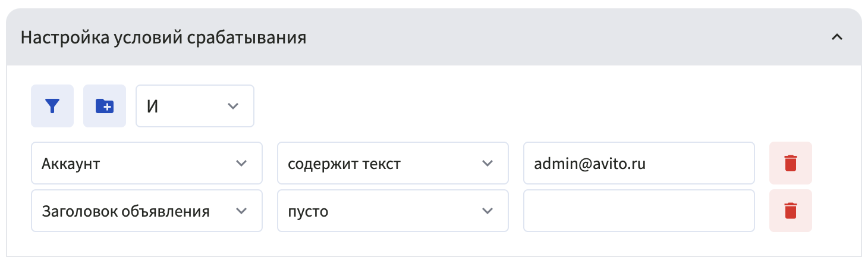Click the gray header bar of the panel
This screenshot has width=868, height=269.
pos(535,38)
